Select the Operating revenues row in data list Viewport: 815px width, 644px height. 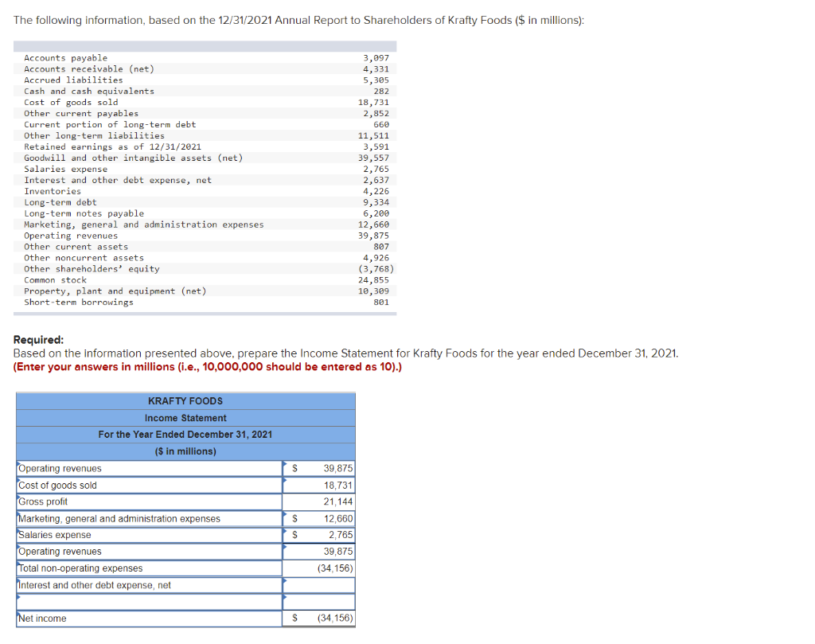205,236
